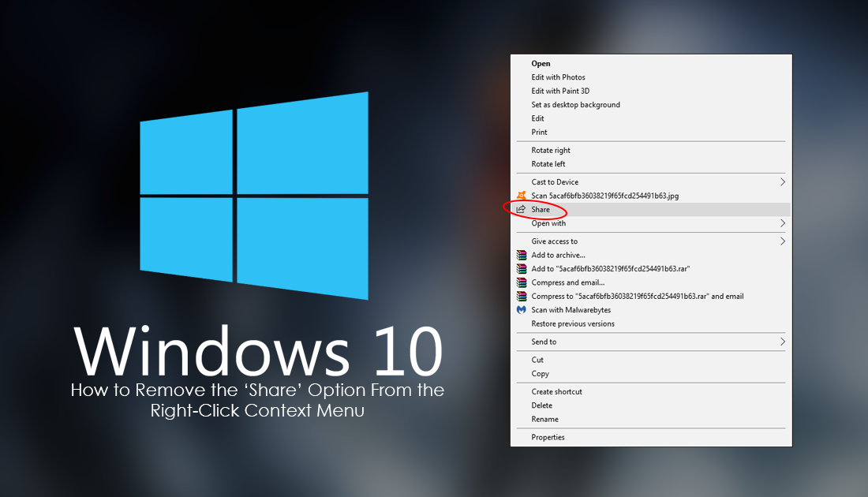Click WinRAR icon beside Compress to .rar and email

coord(522,297)
